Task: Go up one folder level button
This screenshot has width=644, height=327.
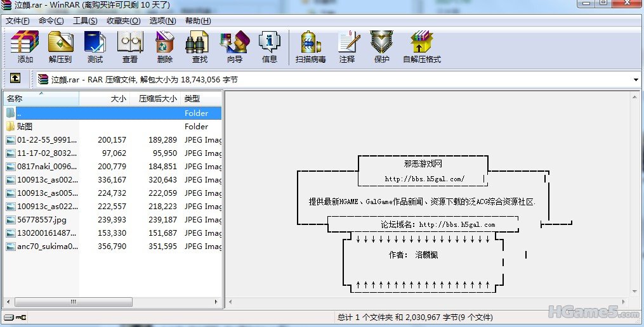Action: point(15,79)
